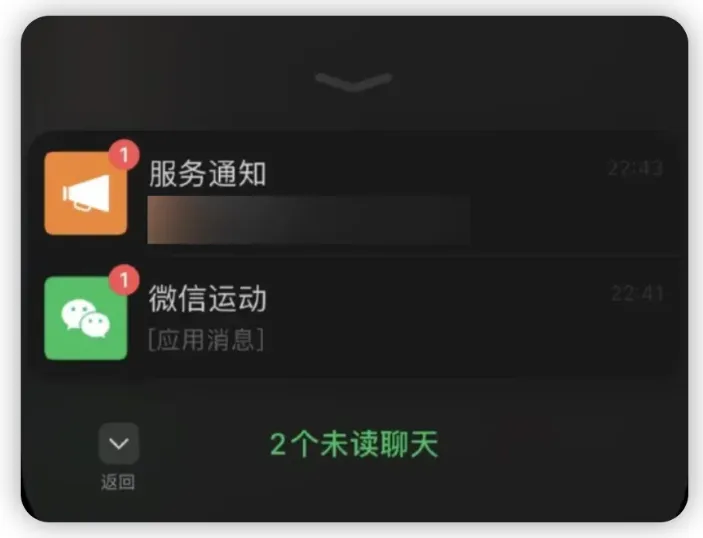Click the white chat bubbles glyph
This screenshot has width=703, height=538.
click(x=86, y=318)
